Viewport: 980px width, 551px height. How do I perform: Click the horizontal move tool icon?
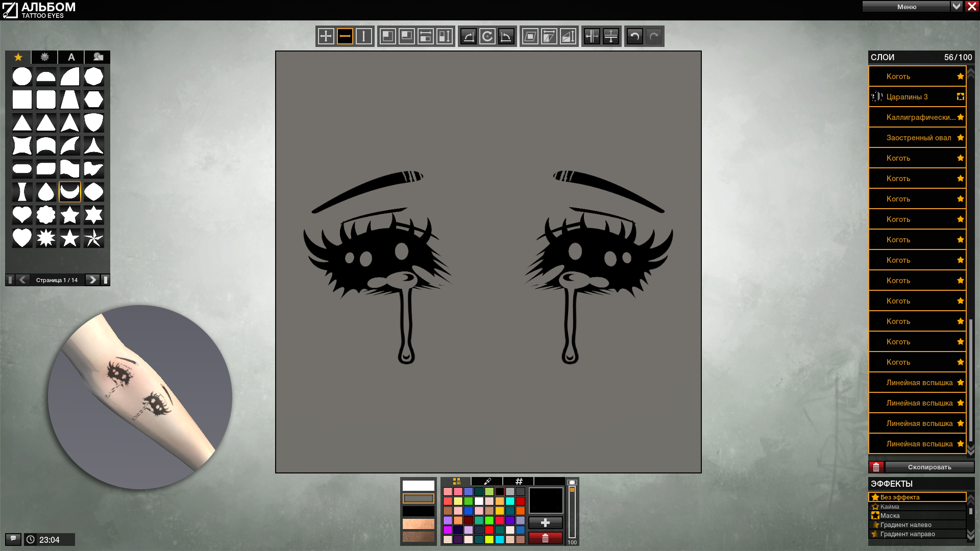[345, 36]
